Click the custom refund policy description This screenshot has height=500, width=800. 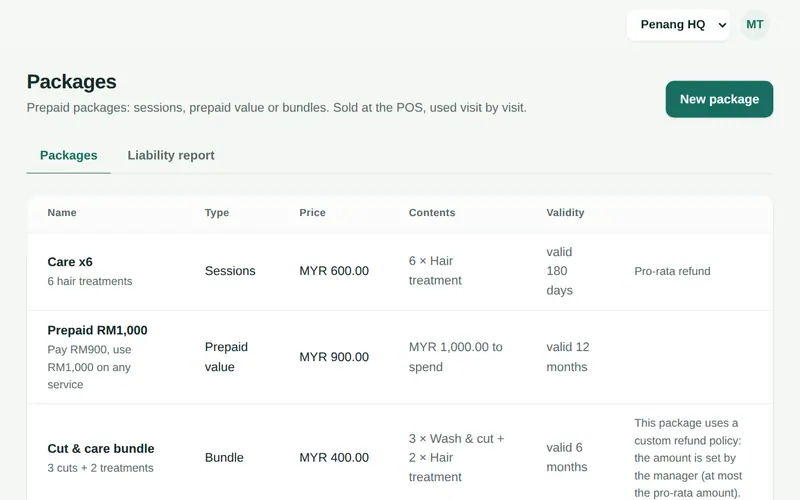tap(688, 458)
